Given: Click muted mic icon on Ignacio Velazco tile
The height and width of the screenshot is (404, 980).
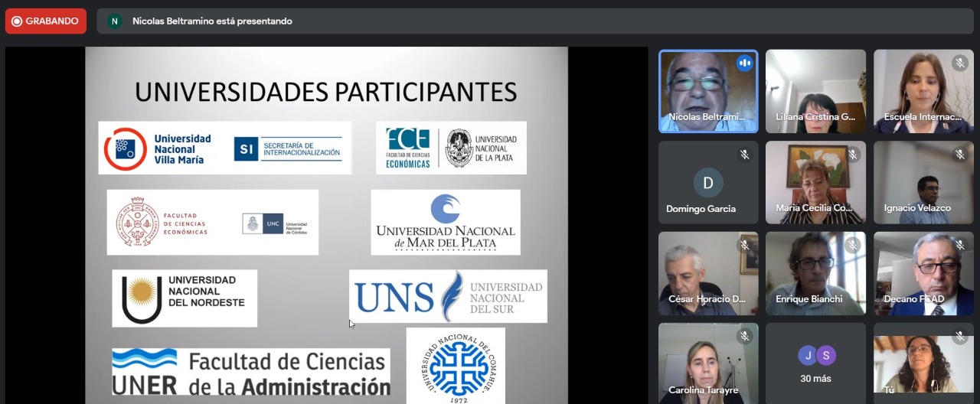Looking at the screenshot, I should [960, 155].
